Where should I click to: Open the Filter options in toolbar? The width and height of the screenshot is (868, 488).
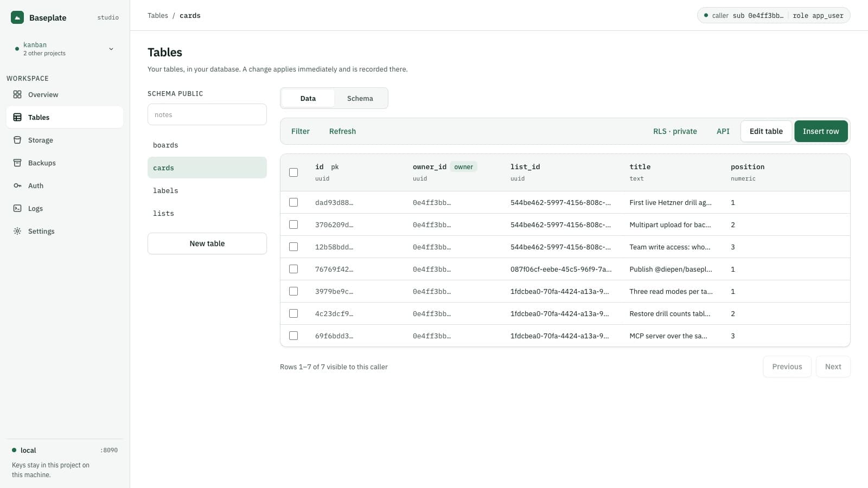click(301, 131)
